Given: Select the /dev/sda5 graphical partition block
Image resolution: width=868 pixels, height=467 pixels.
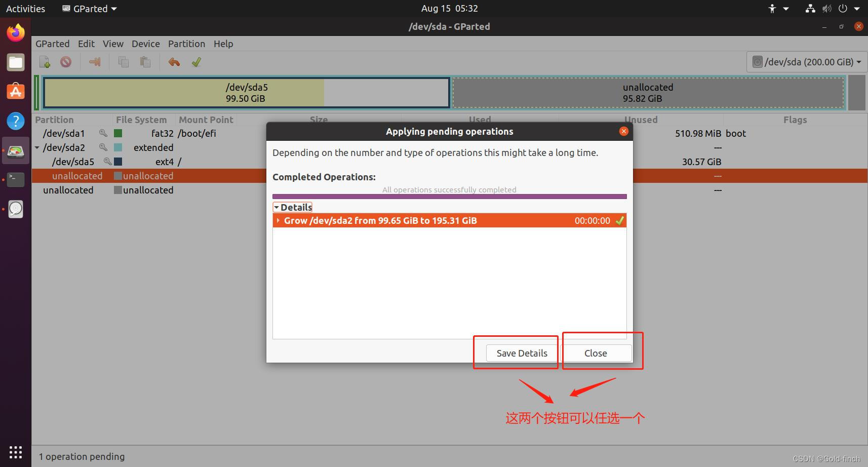Looking at the screenshot, I should 247,93.
